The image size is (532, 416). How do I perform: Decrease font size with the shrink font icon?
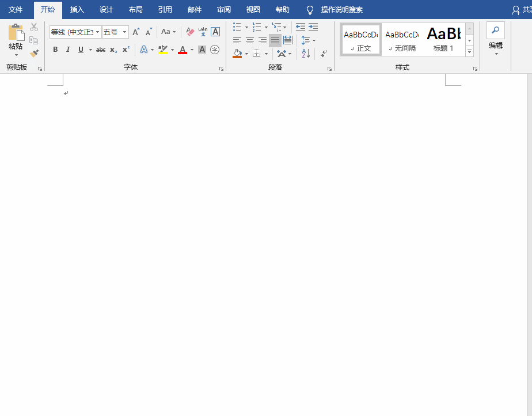click(149, 32)
